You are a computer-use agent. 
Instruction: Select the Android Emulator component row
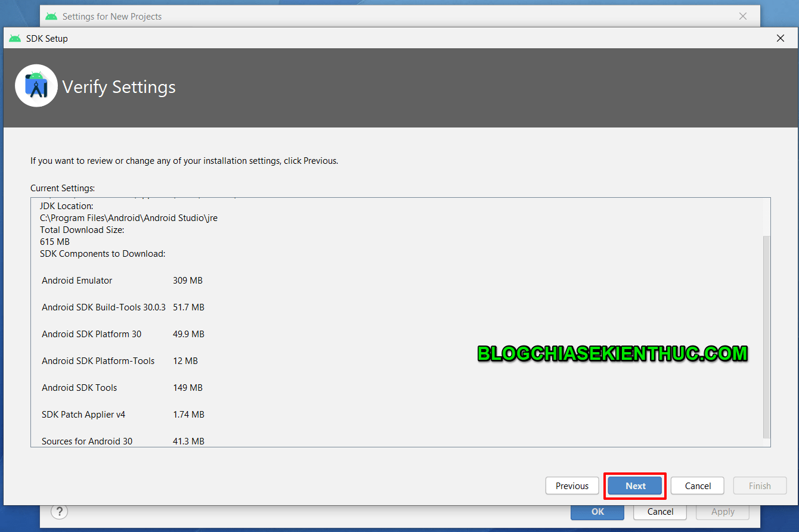(x=122, y=280)
